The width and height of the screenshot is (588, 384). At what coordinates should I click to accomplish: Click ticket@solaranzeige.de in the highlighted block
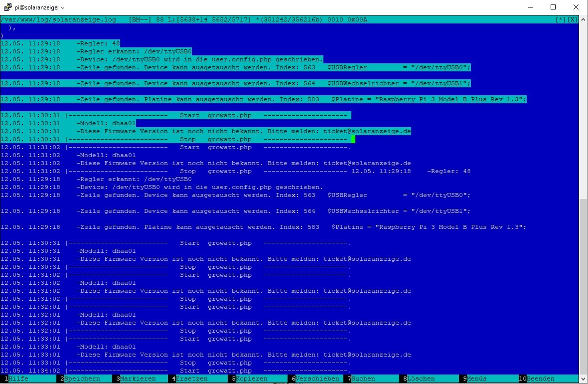pos(367,131)
